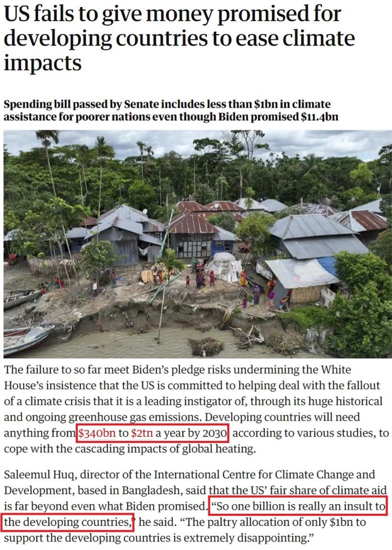This screenshot has height=550, width=392.
Task: Select the highlighted quote "So one billion is really an insult to"
Action: (299, 506)
